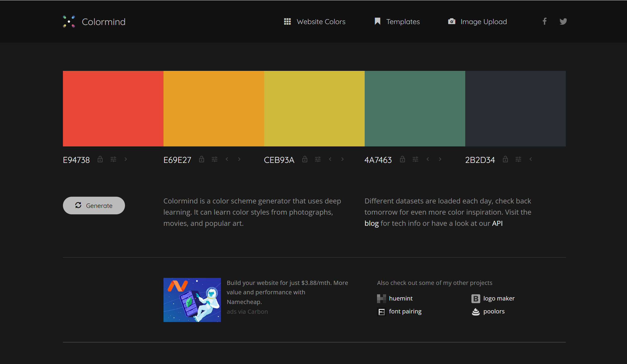Open Twitter bird icon in header
This screenshot has height=364, width=627.
(x=563, y=21)
